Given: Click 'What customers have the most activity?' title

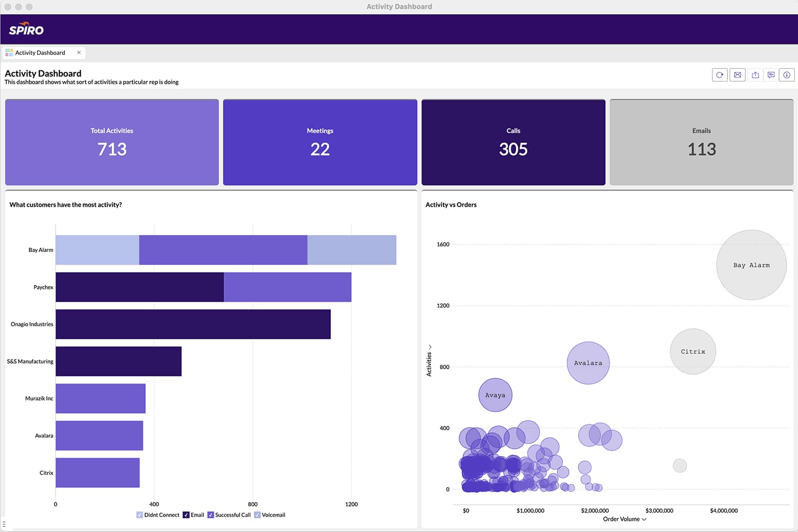Looking at the screenshot, I should pos(66,205).
